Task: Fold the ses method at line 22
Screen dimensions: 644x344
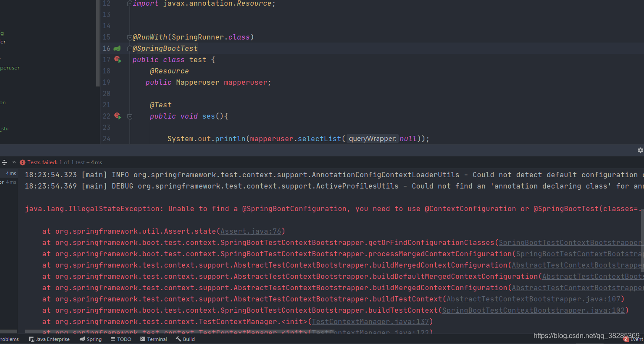Action: pyautogui.click(x=130, y=116)
